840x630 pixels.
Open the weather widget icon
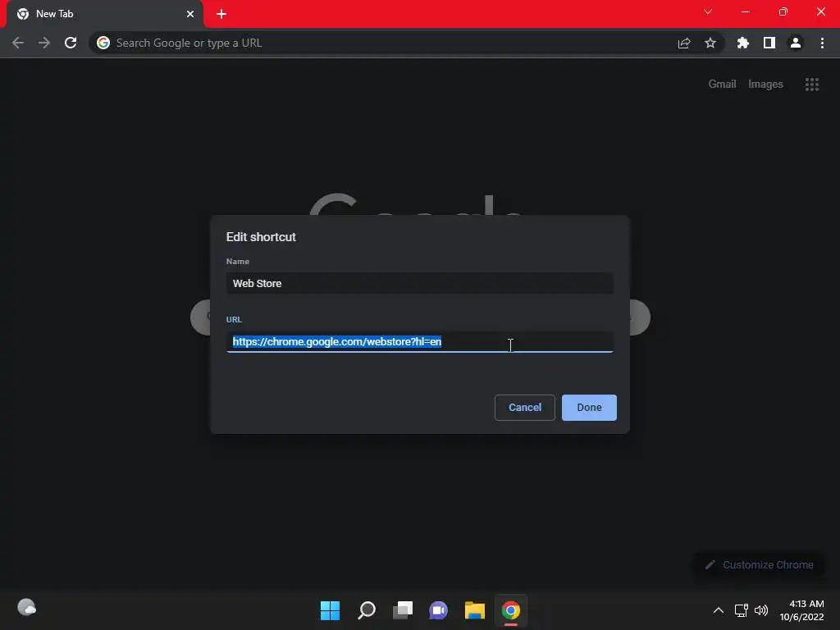27,608
